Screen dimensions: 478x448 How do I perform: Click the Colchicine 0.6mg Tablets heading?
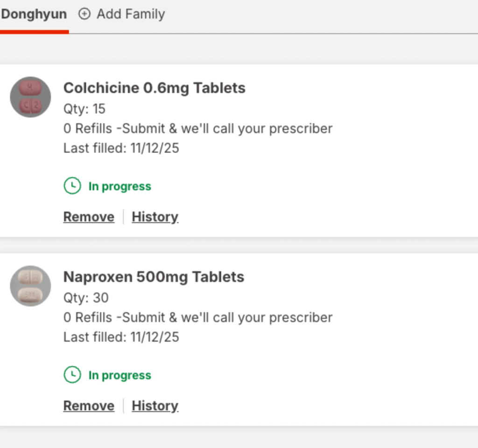pyautogui.click(x=154, y=88)
